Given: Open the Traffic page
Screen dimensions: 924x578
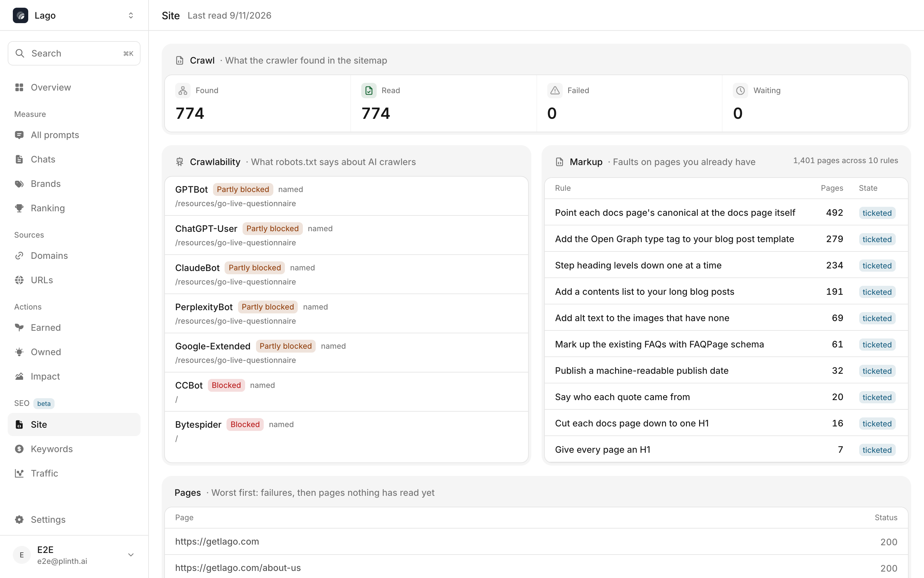Looking at the screenshot, I should pos(74,474).
